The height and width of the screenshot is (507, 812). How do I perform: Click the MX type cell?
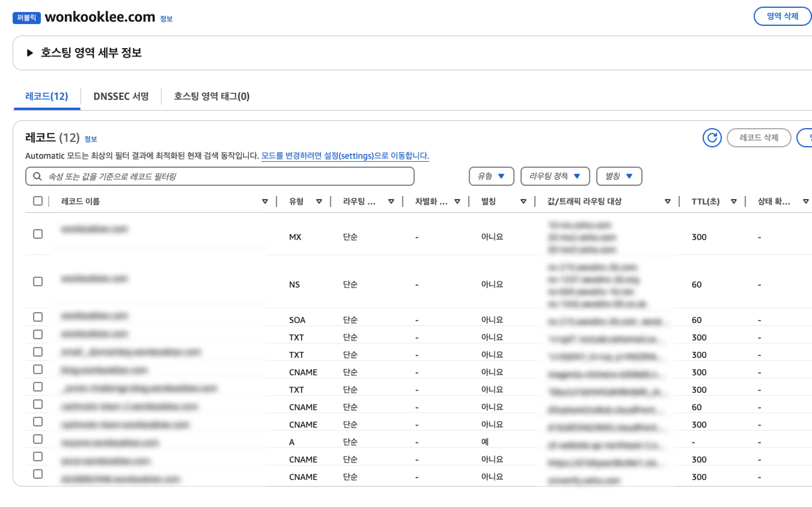pyautogui.click(x=295, y=237)
